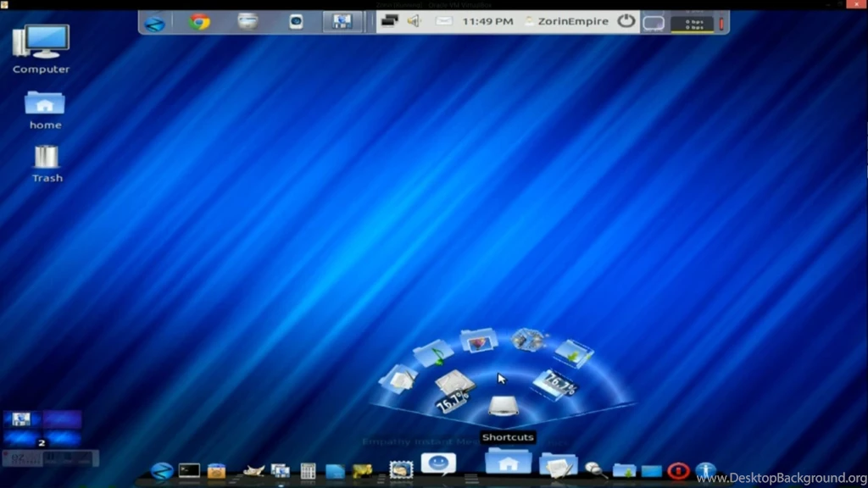Select the Trash desktop icon
The height and width of the screenshot is (488, 868).
[x=47, y=163]
